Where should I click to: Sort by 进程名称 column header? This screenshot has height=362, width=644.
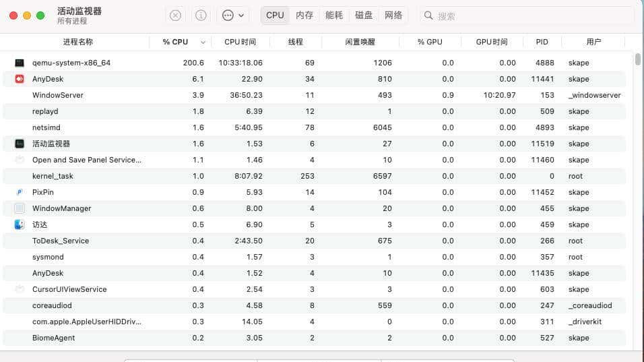click(77, 42)
